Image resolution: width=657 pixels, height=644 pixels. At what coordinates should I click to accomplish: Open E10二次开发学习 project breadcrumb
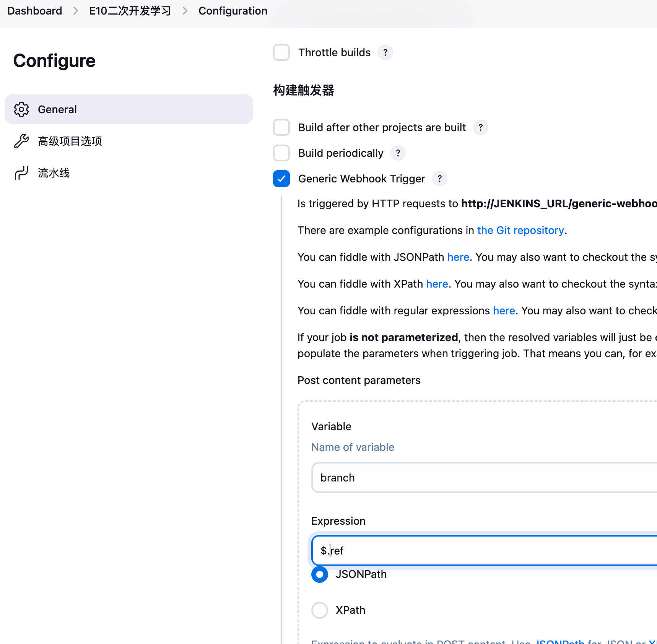click(130, 11)
